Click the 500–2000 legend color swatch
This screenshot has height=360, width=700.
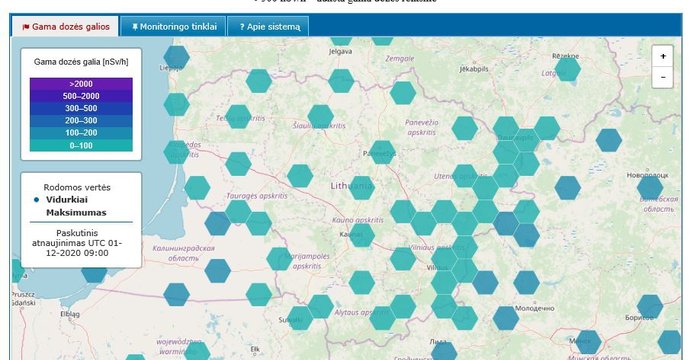pos(81,96)
